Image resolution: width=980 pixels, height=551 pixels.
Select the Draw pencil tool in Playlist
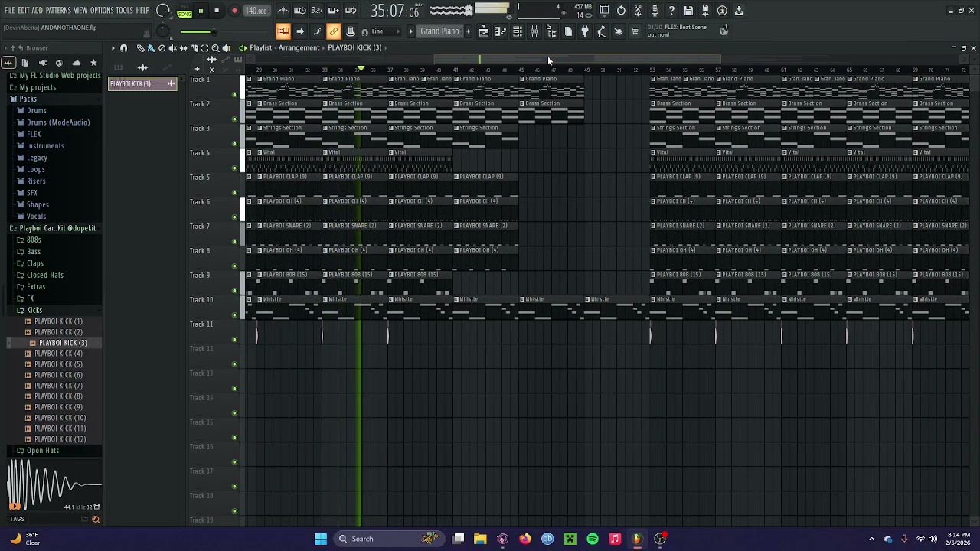click(140, 48)
